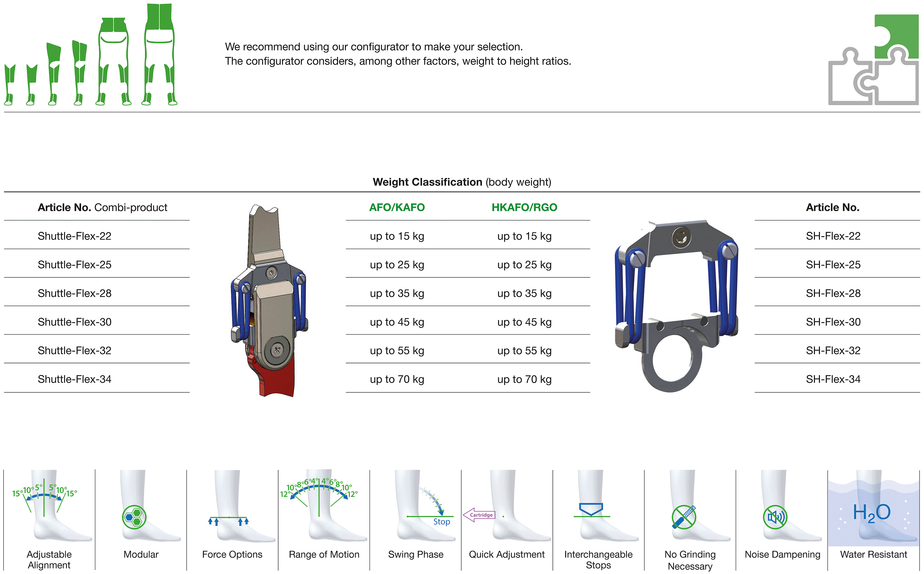Screen dimensions: 924x574
Task: Select the HKAFO/RGO column header
Action: [x=524, y=207]
